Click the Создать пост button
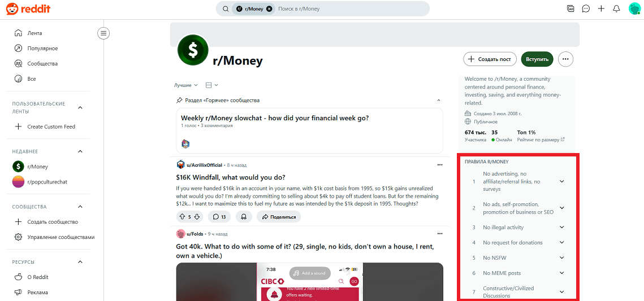Screen dimensions: 644x301 [x=490, y=59]
